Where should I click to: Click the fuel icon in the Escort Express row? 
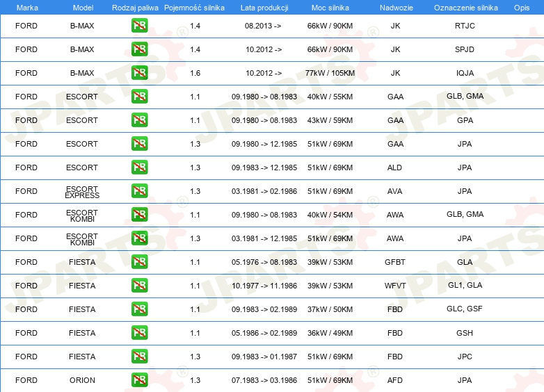click(x=139, y=191)
